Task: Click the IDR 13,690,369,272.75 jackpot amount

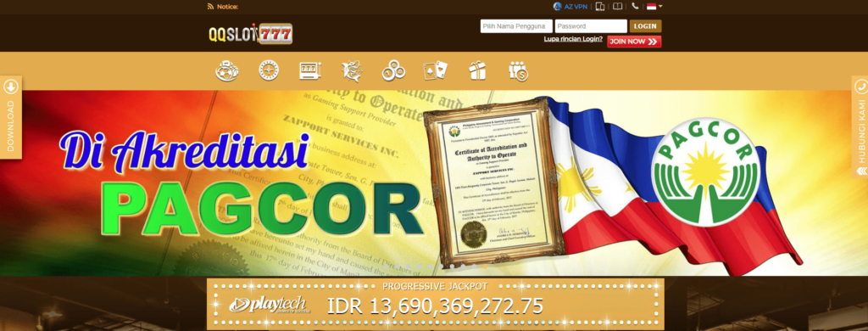Action: (435, 306)
